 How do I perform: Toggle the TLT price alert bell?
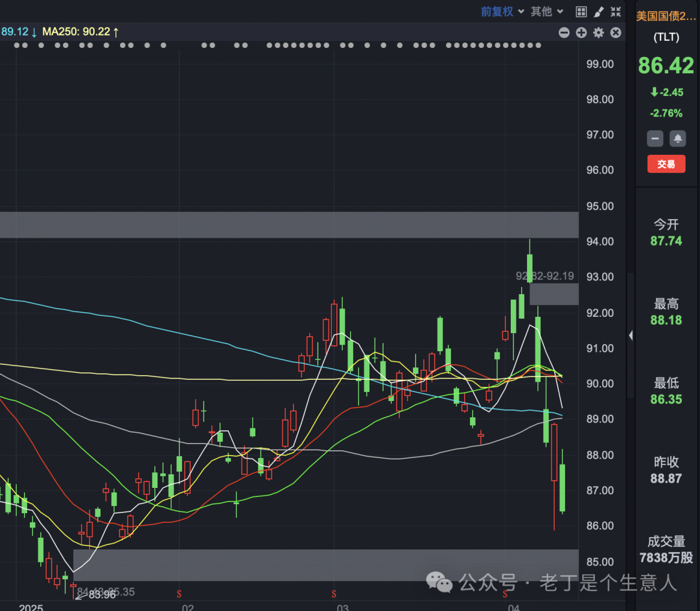coord(678,138)
